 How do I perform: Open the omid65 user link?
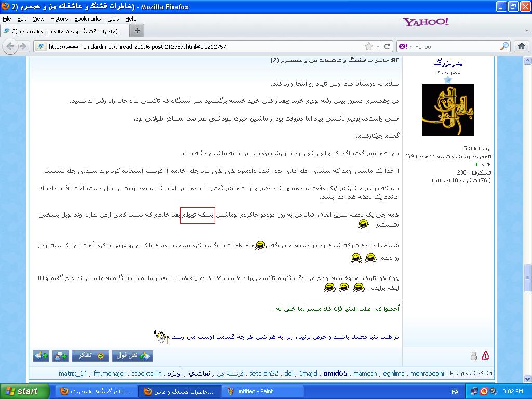[335, 373]
